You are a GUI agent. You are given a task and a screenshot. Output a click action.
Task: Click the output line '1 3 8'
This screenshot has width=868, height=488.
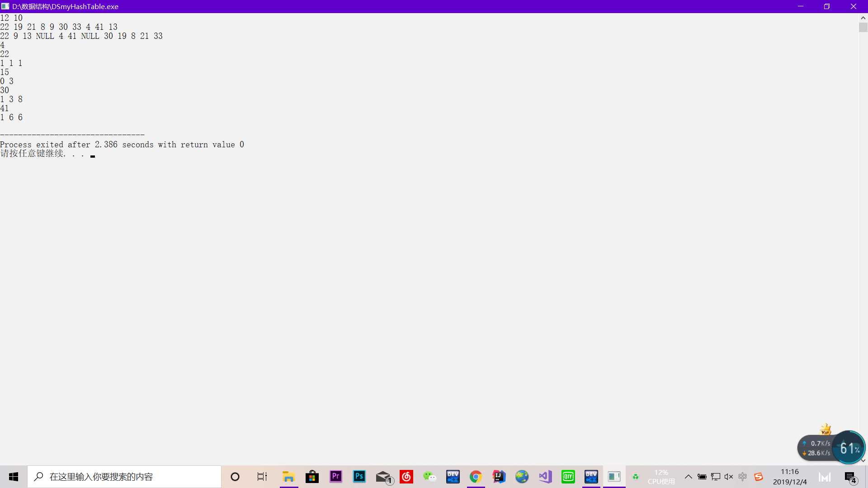click(11, 99)
